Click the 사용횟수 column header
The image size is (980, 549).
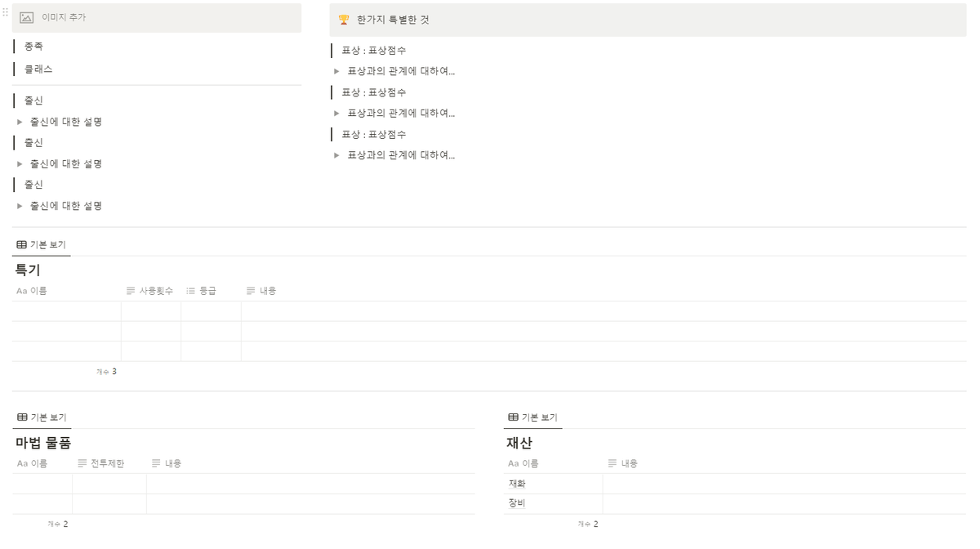[151, 291]
